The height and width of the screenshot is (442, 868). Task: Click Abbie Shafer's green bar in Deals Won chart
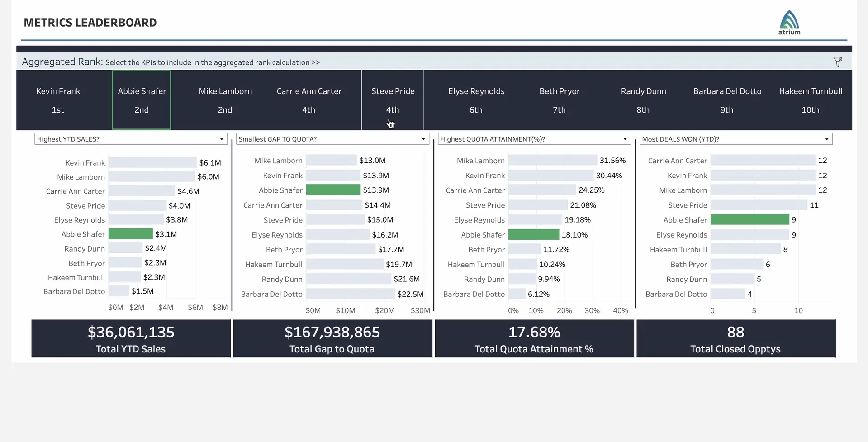(x=750, y=219)
